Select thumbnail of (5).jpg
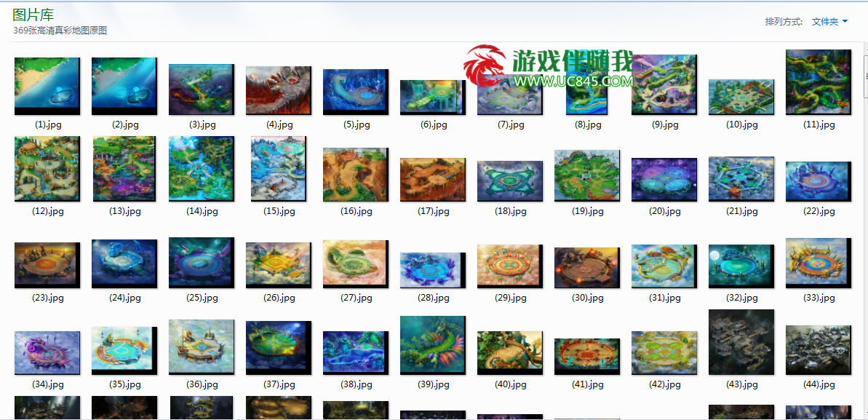Image resolution: width=868 pixels, height=420 pixels. pos(356,92)
